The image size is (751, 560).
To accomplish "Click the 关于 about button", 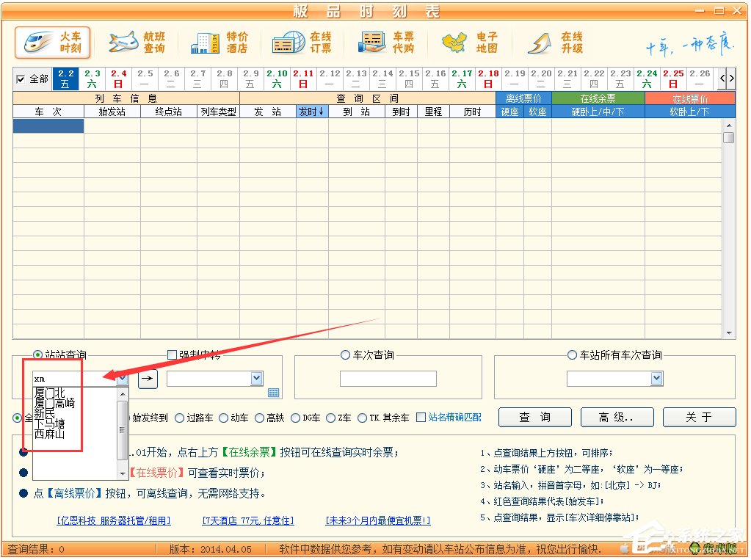I will 700,417.
